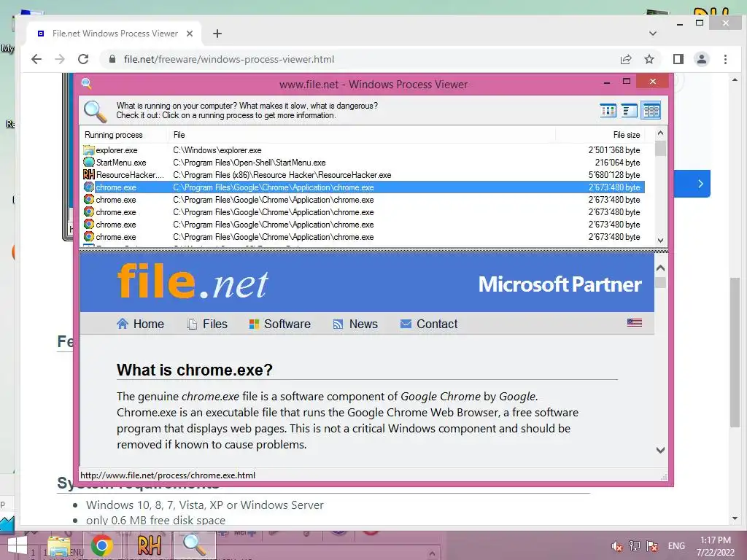This screenshot has height=560, width=747.
Task: Open the Chrome three-dot menu
Action: coord(725,59)
